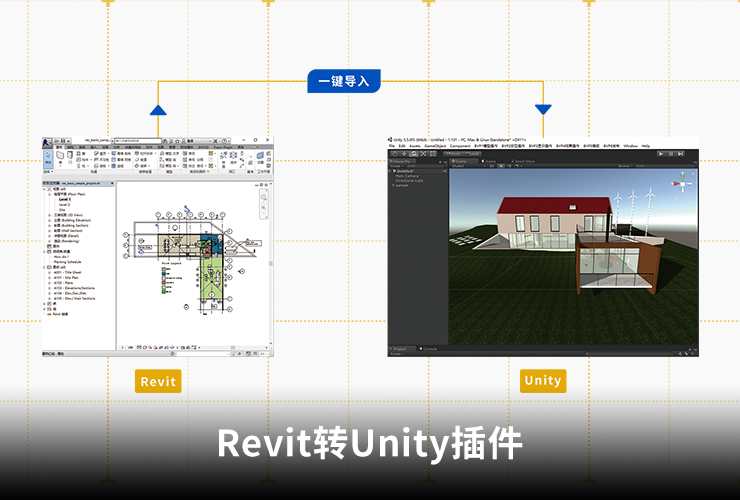Click the Revit search input field
The image size is (740, 500).
pyautogui.click(x=138, y=140)
